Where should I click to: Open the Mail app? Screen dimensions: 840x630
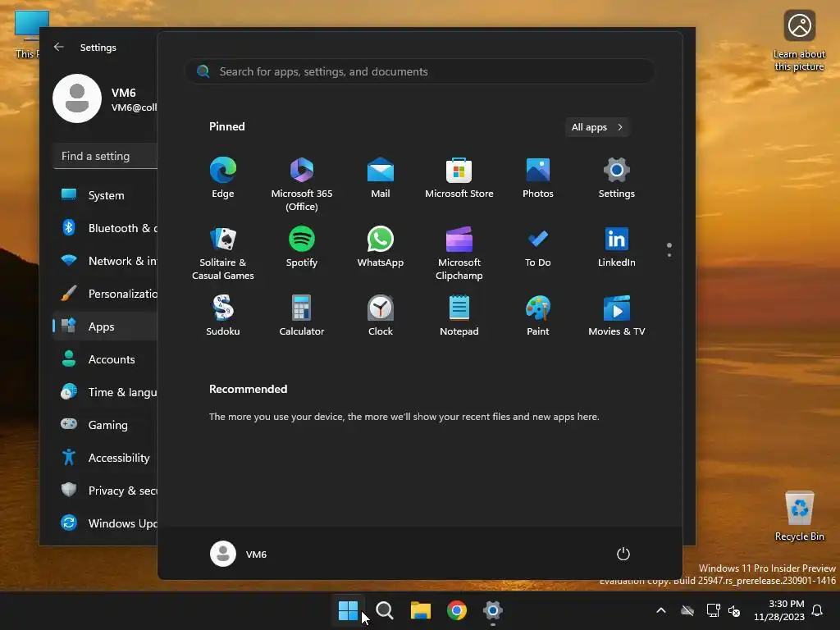pyautogui.click(x=381, y=178)
